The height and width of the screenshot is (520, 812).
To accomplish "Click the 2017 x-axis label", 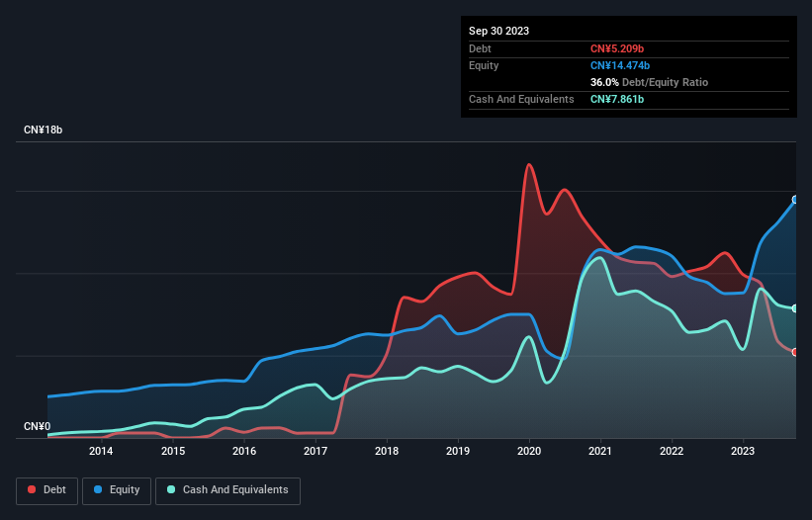I will click(x=316, y=451).
